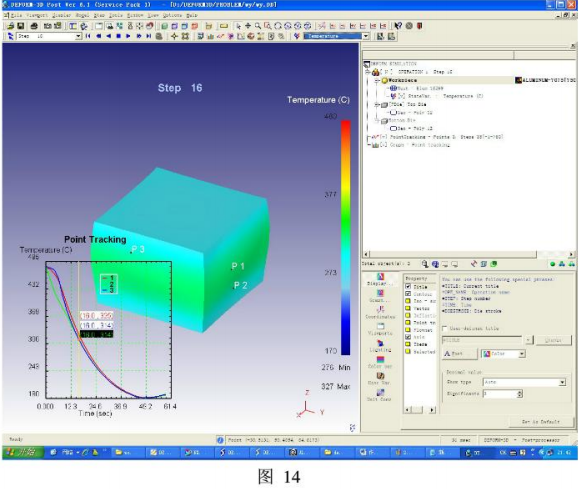Open the Tools menu
This screenshot has width=580, height=489.
(115, 15)
